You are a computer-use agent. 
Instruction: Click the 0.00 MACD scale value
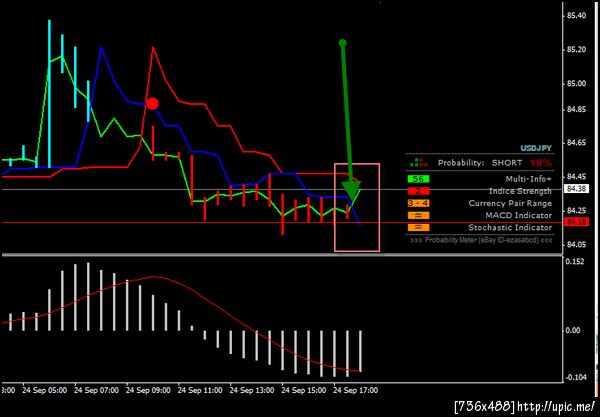[573, 330]
